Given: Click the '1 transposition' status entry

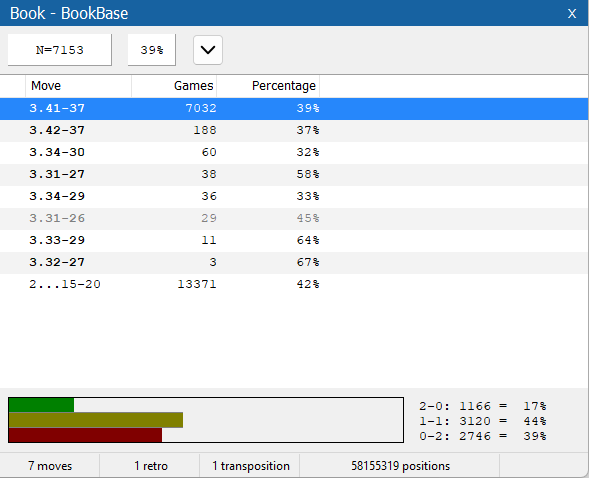Looking at the screenshot, I should (x=251, y=466).
